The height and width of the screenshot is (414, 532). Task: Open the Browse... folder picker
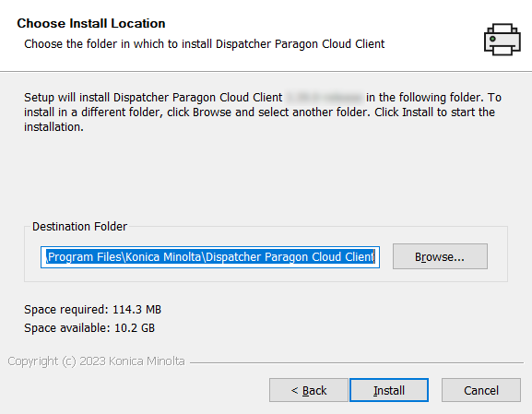point(440,256)
